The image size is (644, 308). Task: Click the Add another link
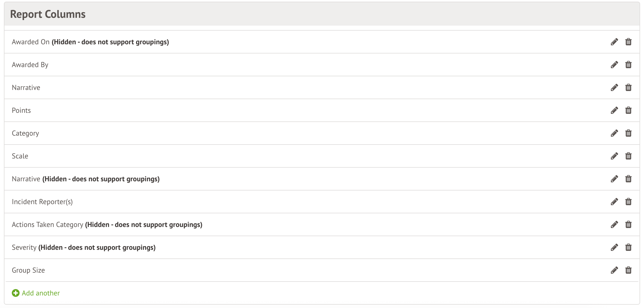click(x=41, y=293)
